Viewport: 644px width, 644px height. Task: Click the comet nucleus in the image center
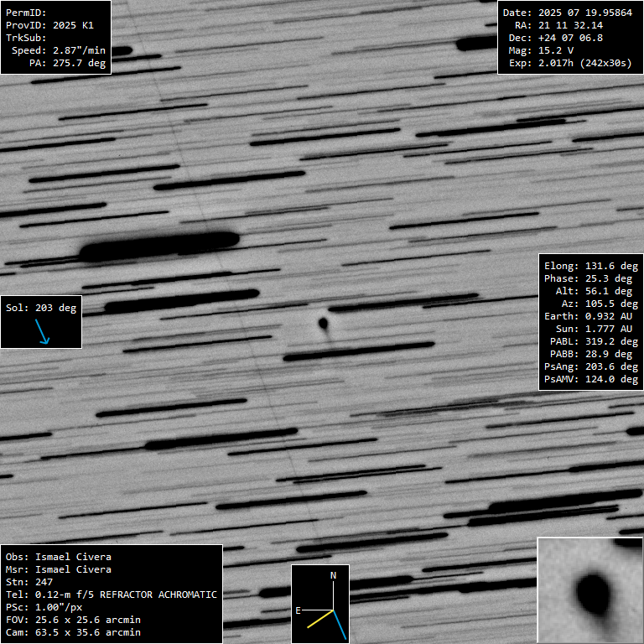[323, 322]
